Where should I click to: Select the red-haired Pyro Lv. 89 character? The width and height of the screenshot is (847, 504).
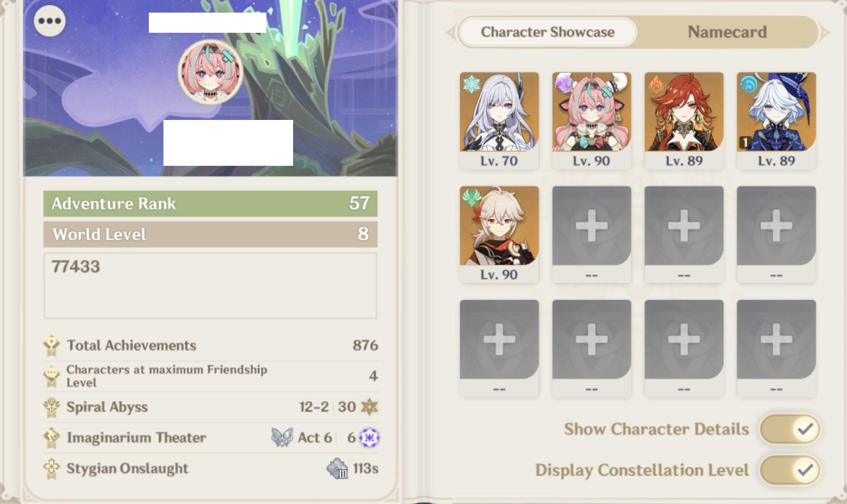pos(684,120)
